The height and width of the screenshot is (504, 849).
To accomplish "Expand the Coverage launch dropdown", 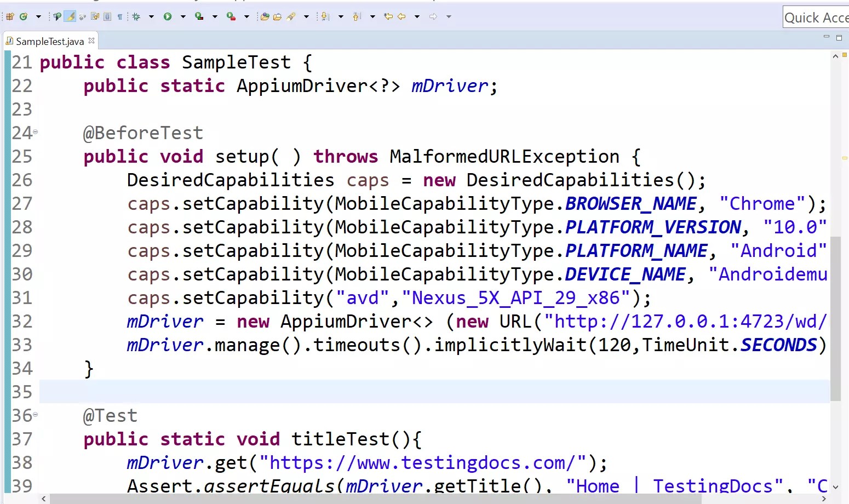I will 215,16.
